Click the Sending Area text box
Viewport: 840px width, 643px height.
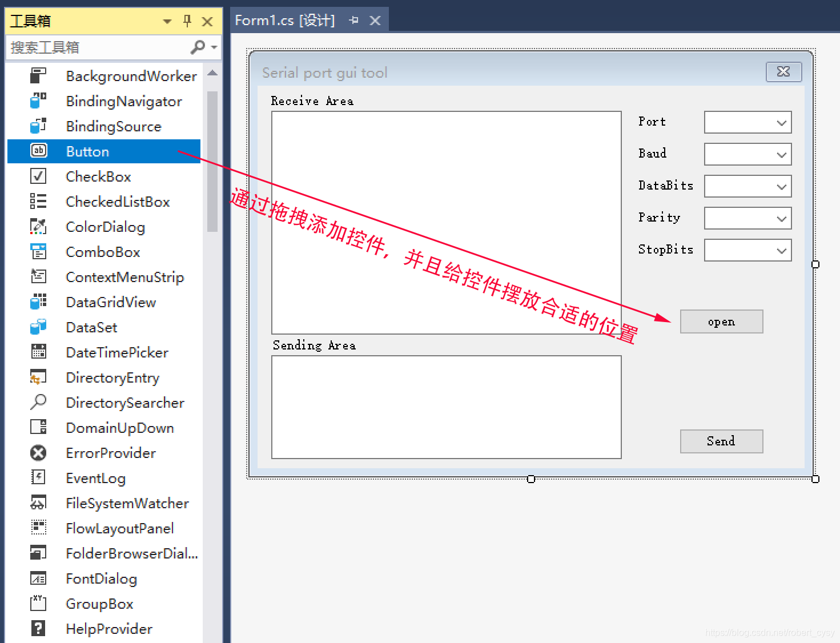pyautogui.click(x=447, y=407)
